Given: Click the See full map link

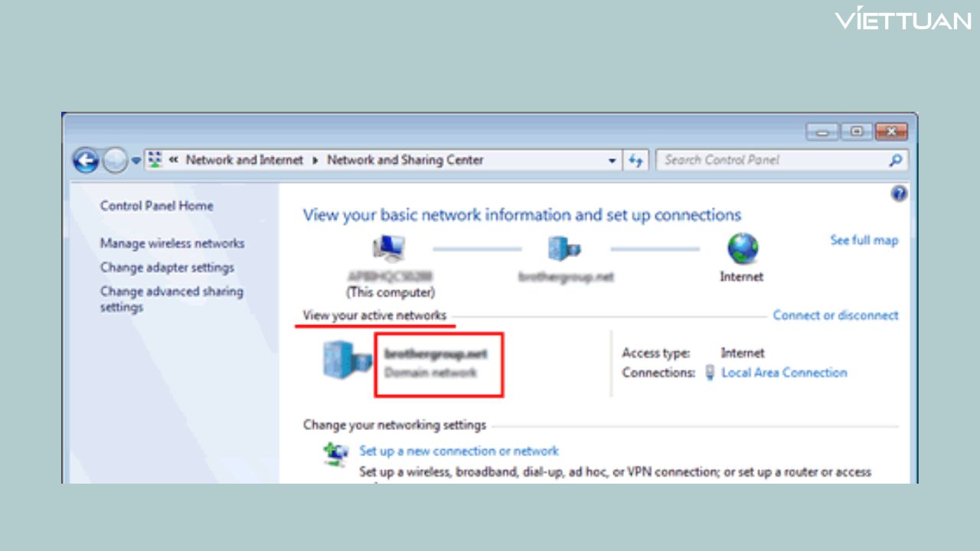Looking at the screenshot, I should click(x=864, y=240).
